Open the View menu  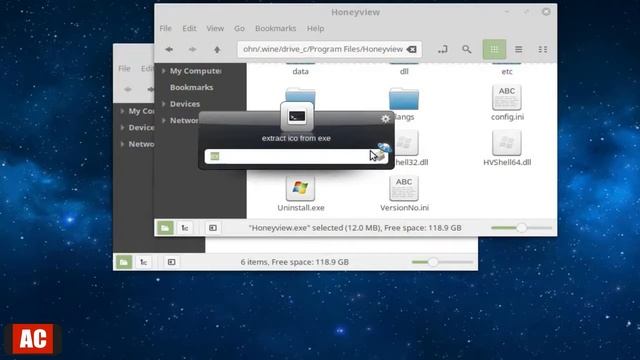(215, 28)
